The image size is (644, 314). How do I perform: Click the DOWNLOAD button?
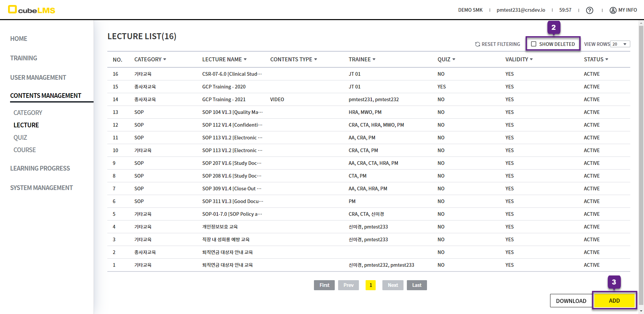coord(571,301)
